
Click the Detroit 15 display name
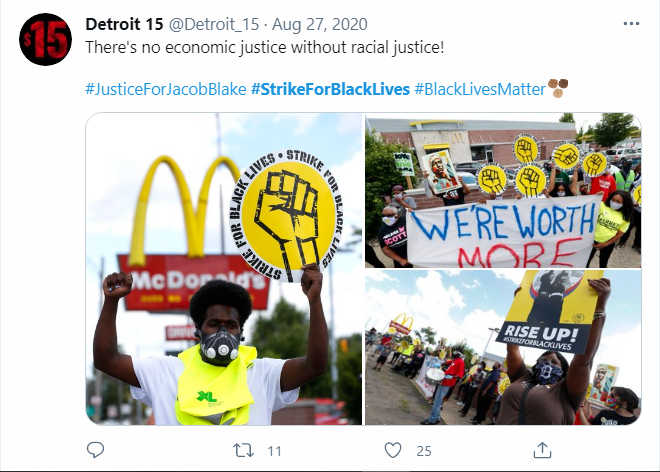[x=124, y=24]
